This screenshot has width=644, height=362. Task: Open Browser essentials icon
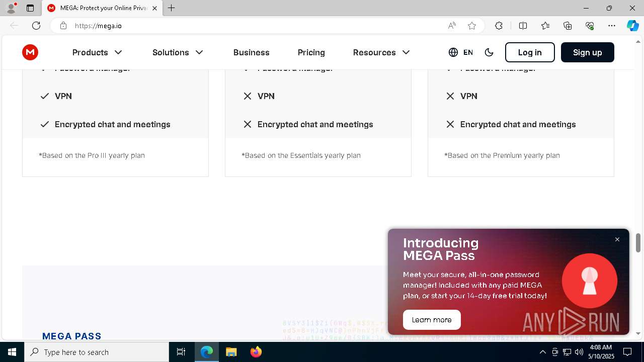590,26
